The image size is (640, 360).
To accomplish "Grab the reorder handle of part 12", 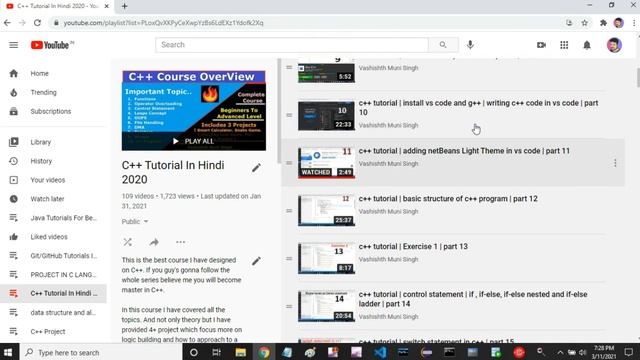I will click(x=289, y=211).
